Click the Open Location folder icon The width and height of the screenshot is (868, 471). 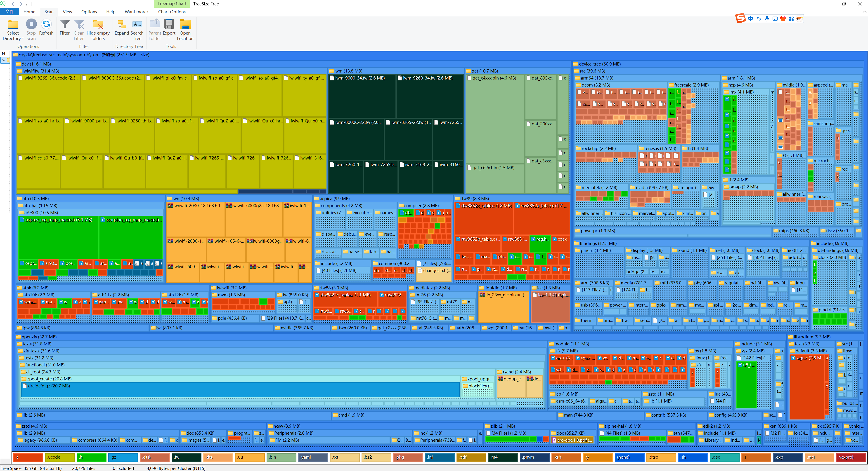point(185,24)
